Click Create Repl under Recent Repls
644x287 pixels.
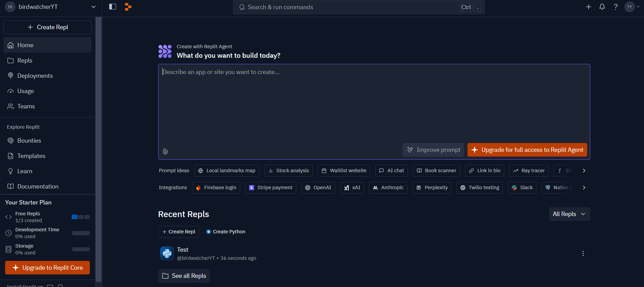click(x=179, y=232)
